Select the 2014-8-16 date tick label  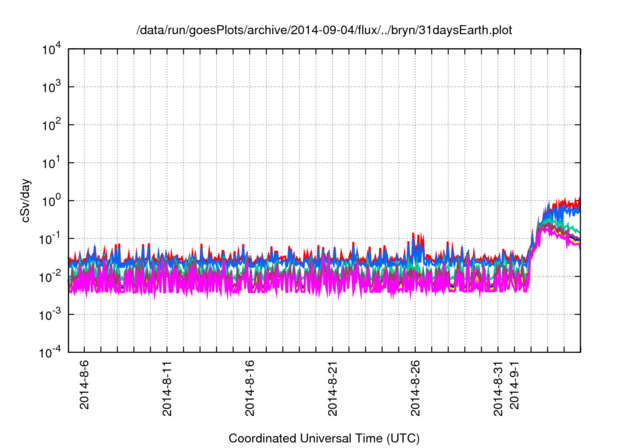point(249,393)
